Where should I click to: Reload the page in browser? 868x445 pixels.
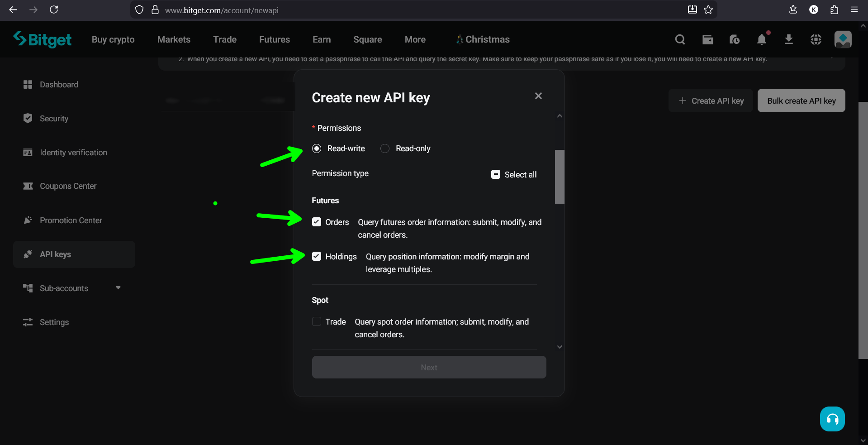[54, 10]
